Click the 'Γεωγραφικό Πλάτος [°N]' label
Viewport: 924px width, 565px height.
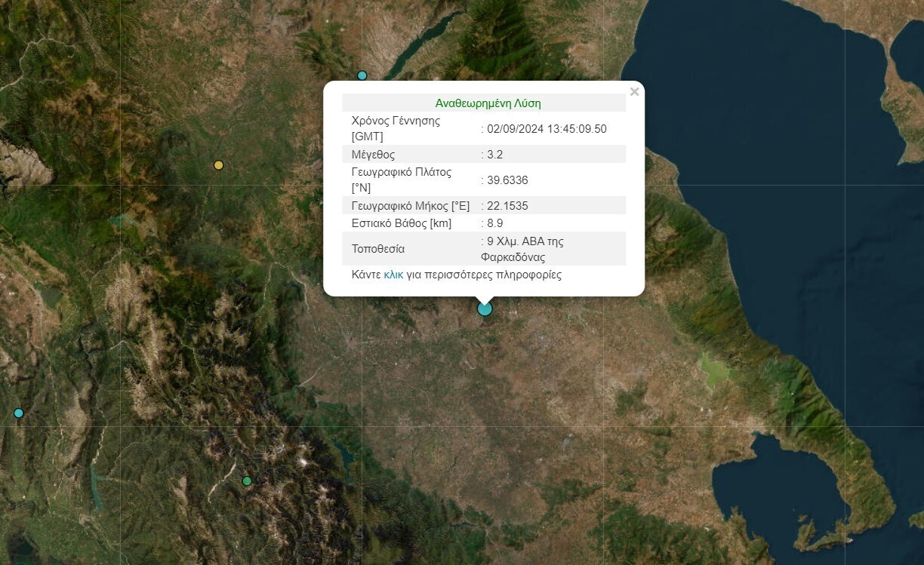402,180
